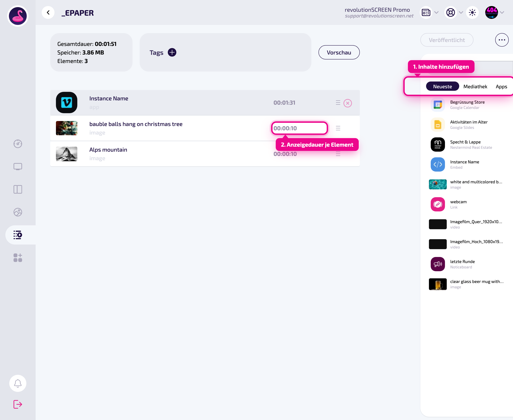Open the news panel icon in header
513x420 pixels.
pos(426,13)
